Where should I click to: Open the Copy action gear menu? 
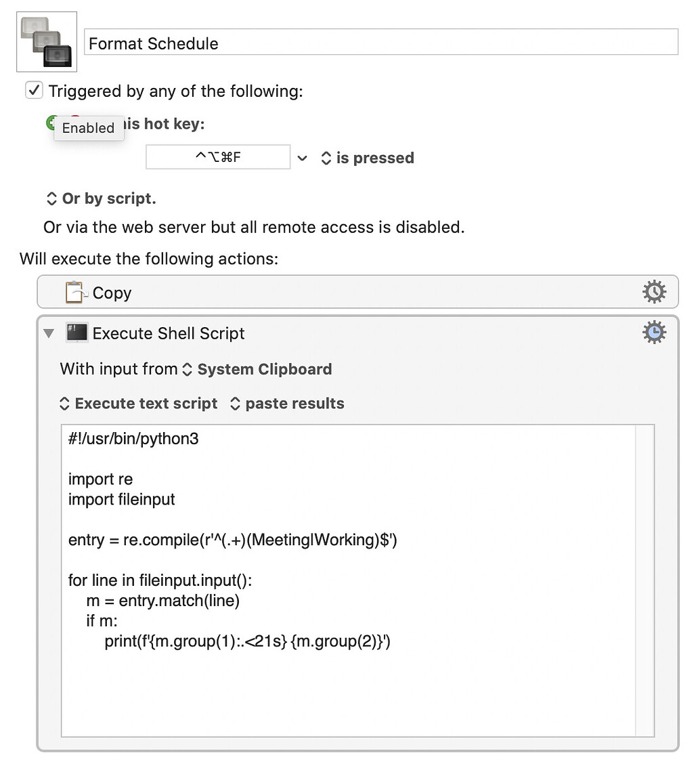click(654, 292)
